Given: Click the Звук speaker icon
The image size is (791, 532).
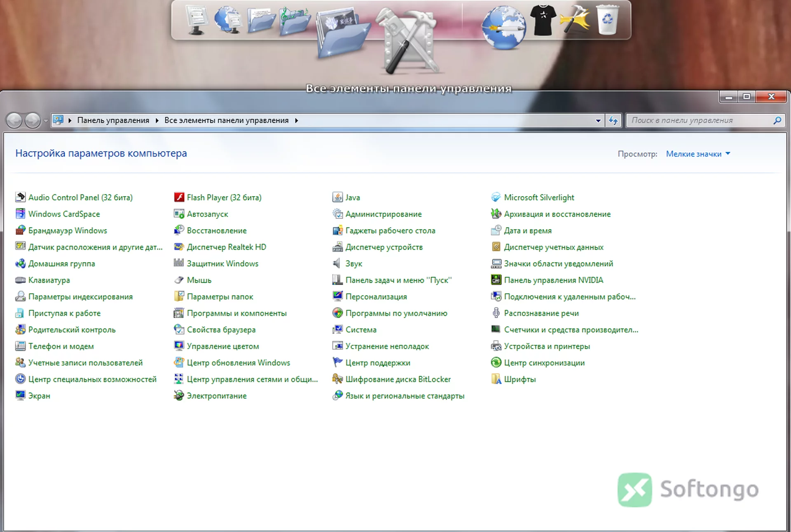Looking at the screenshot, I should [x=337, y=263].
